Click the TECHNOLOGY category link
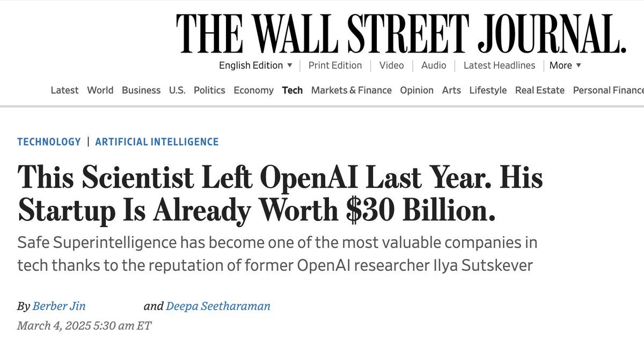The image size is (644, 339). 49,142
